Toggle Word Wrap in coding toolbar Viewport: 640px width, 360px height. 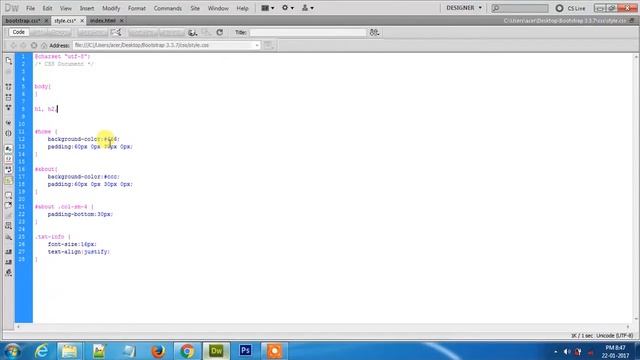tap(9, 170)
